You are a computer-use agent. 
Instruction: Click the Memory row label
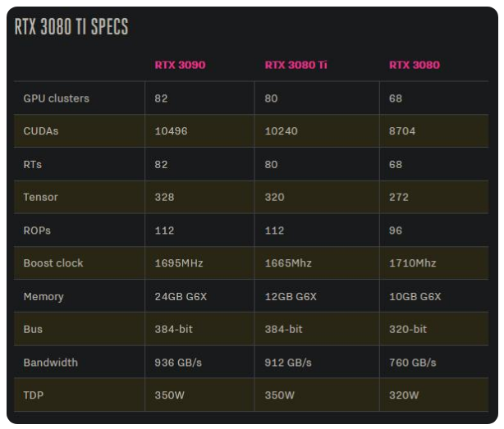(44, 296)
